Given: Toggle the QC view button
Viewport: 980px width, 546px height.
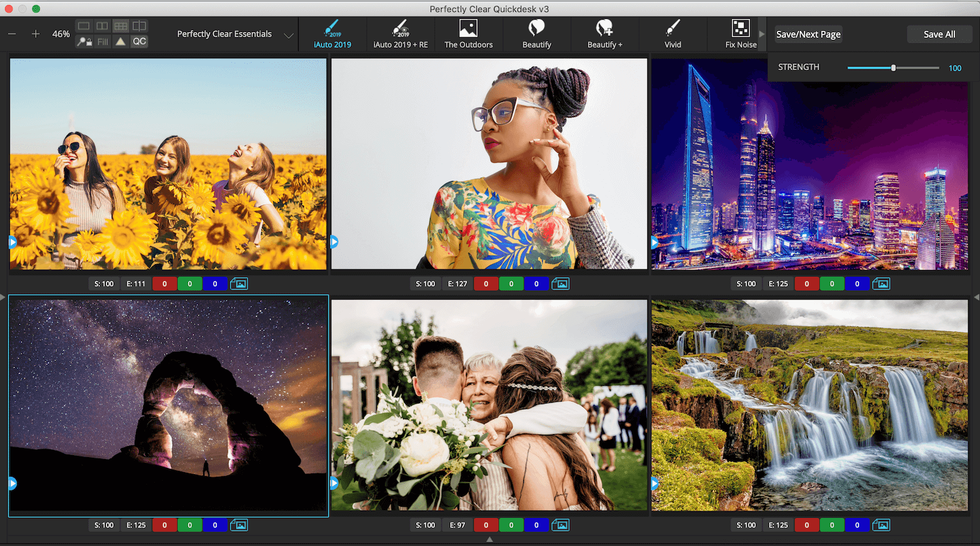Looking at the screenshot, I should (139, 41).
